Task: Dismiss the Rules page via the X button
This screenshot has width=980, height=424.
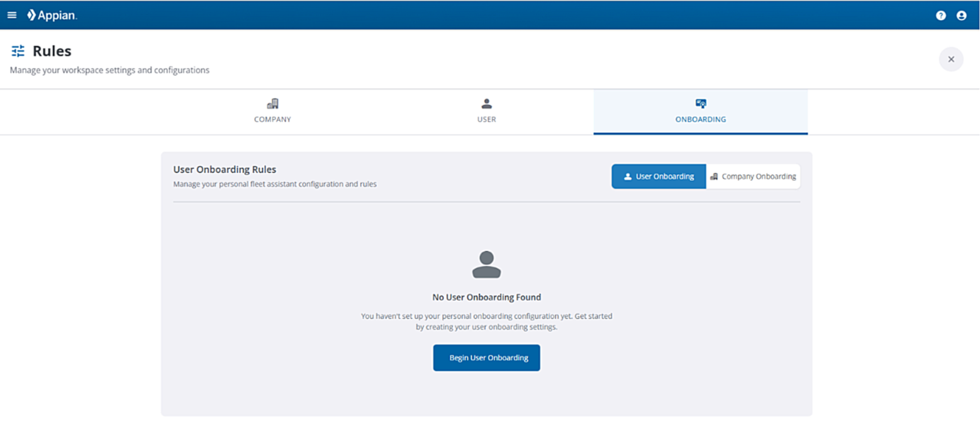Action: (951, 59)
